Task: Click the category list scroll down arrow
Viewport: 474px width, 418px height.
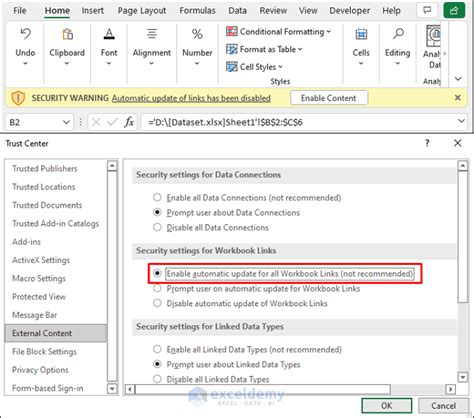Action: tap(112, 389)
